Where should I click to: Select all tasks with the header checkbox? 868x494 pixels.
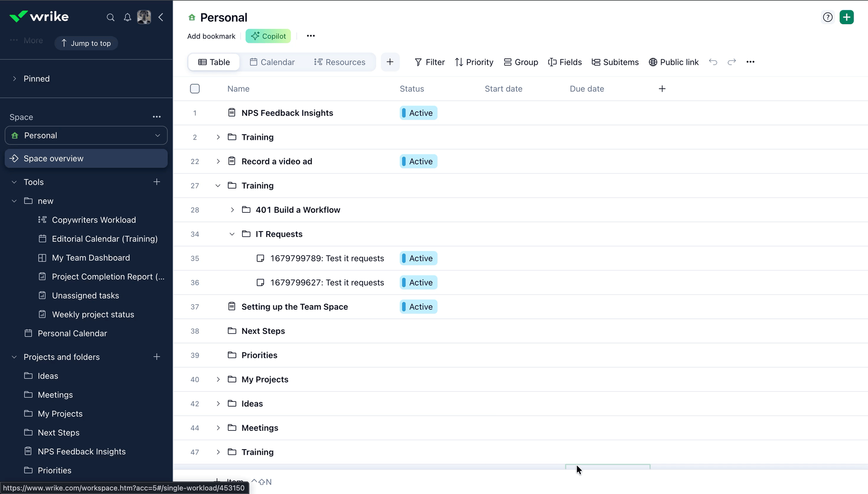pos(195,88)
